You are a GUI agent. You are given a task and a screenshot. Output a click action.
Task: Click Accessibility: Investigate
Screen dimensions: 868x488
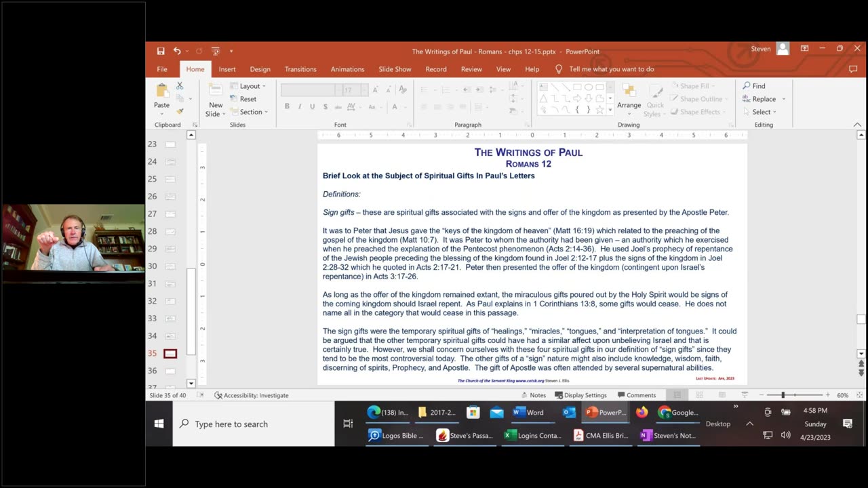(x=251, y=395)
